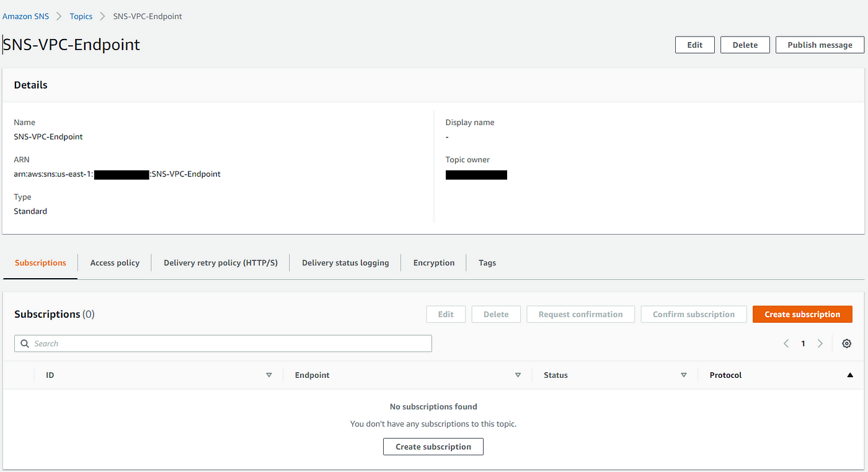Switch to the Subscriptions tab
Image resolution: width=868 pixels, height=472 pixels.
(40, 263)
